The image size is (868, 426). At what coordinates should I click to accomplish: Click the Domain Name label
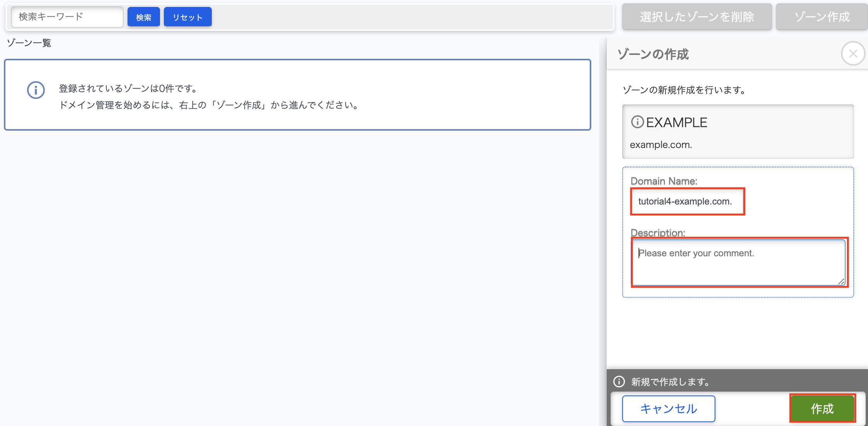click(664, 181)
